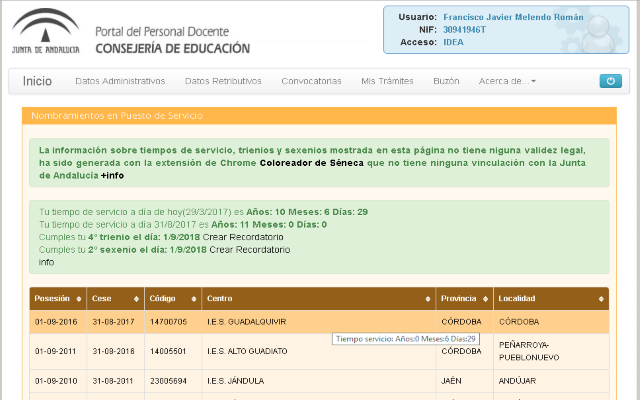The height and width of the screenshot is (400, 640).
Task: Select the I.E.S. ALTO GUADIATO cell
Action: 318,351
